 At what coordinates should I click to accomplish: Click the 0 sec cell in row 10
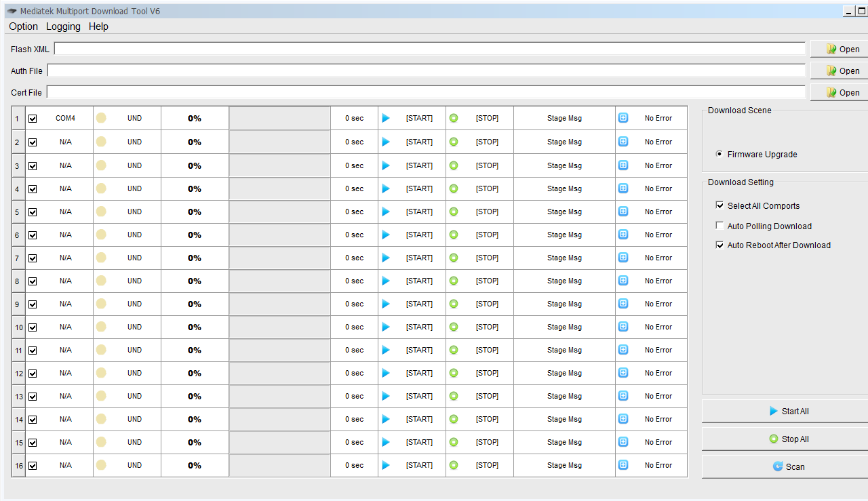[354, 327]
